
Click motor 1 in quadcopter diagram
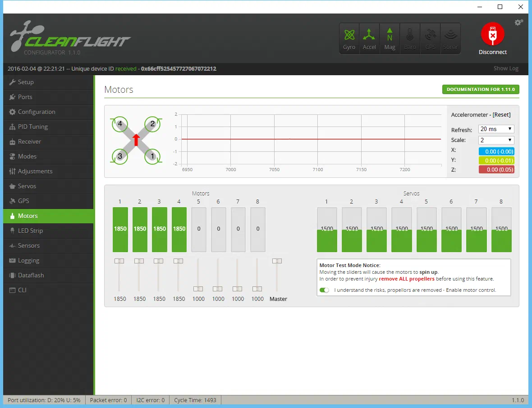point(152,156)
